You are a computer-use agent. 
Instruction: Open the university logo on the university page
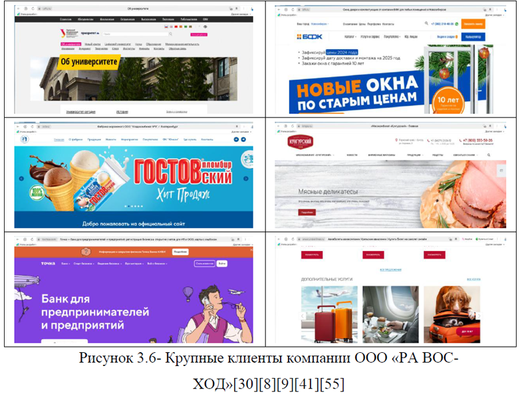point(69,33)
